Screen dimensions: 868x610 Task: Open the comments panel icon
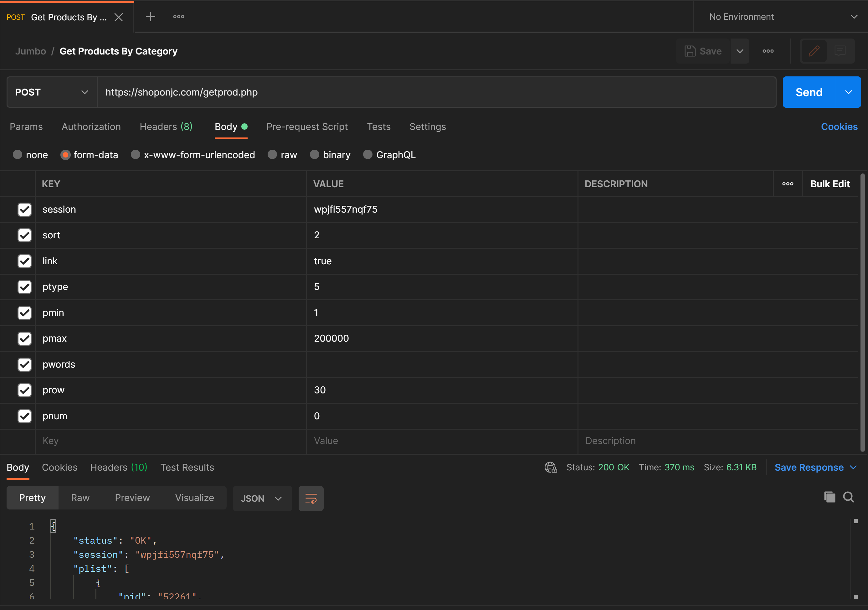[x=840, y=51]
